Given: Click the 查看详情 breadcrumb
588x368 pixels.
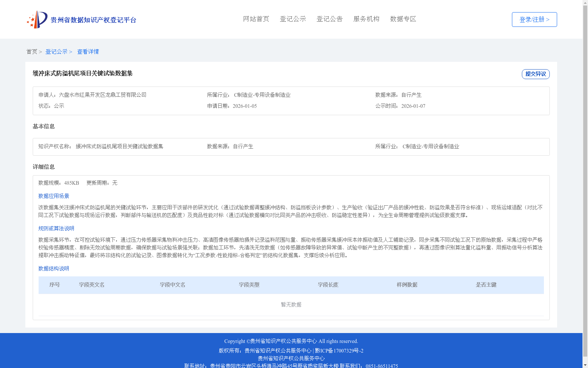Looking at the screenshot, I should click(88, 52).
